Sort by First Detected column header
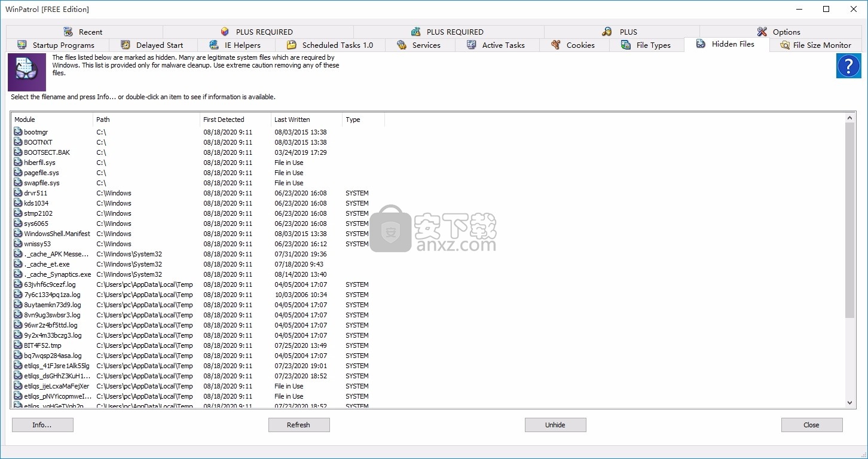 click(x=236, y=120)
